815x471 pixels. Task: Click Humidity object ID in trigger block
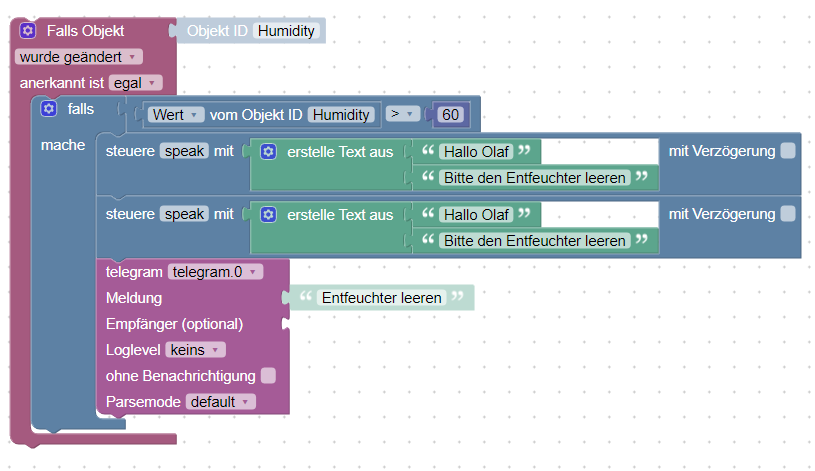coord(286,31)
